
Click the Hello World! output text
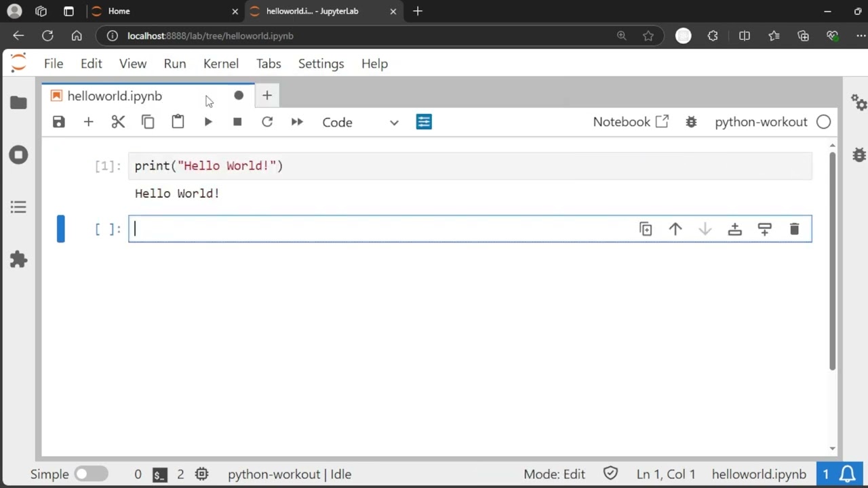click(177, 194)
